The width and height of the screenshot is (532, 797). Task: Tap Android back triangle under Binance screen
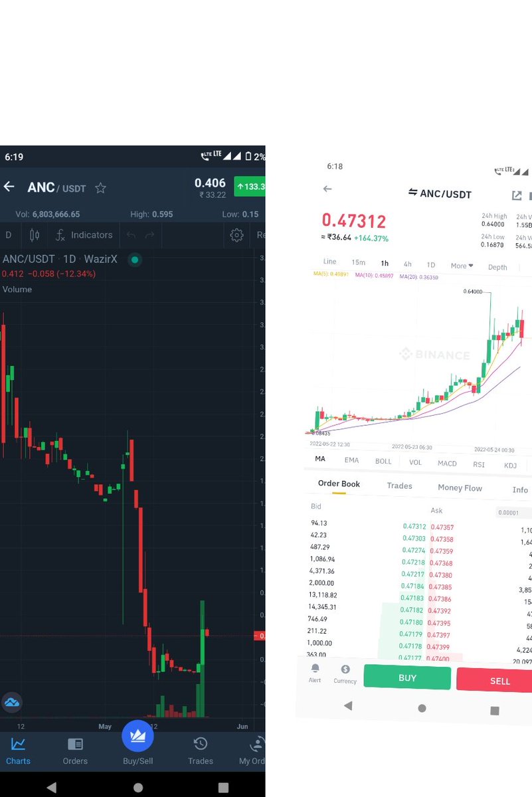coord(347,706)
